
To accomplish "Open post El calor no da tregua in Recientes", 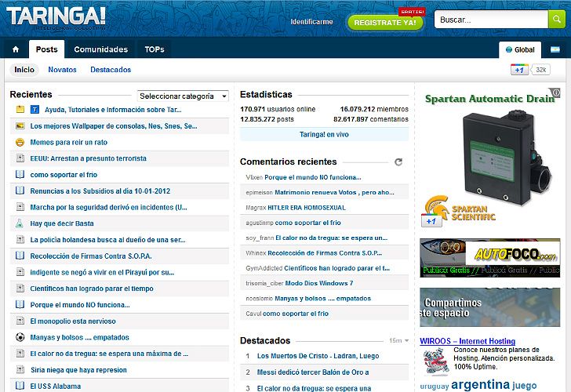I will pyautogui.click(x=109, y=354).
